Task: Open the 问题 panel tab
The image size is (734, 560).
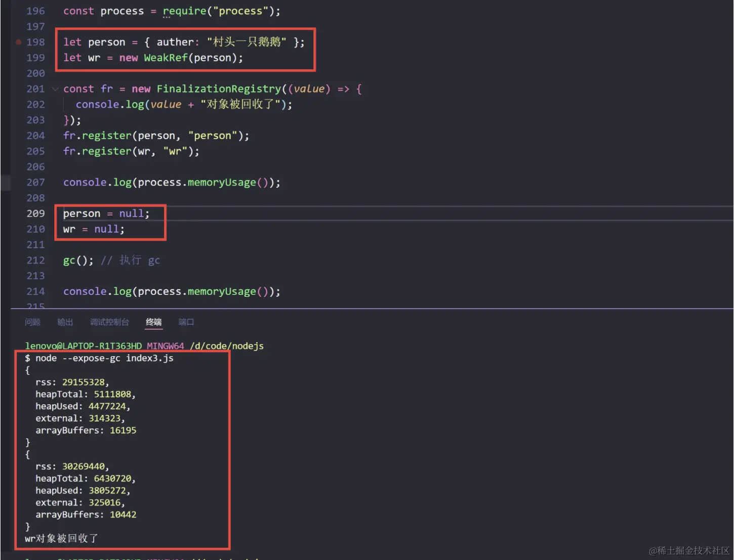Action: point(32,322)
